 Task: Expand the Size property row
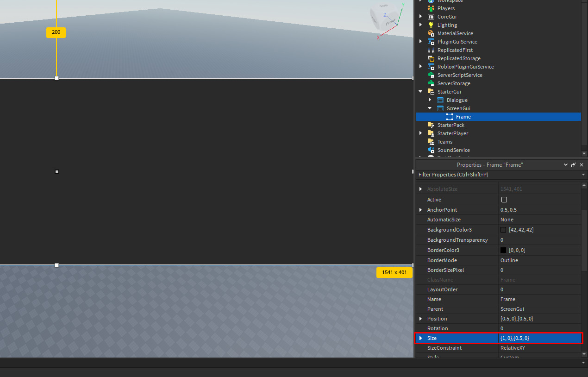click(420, 338)
